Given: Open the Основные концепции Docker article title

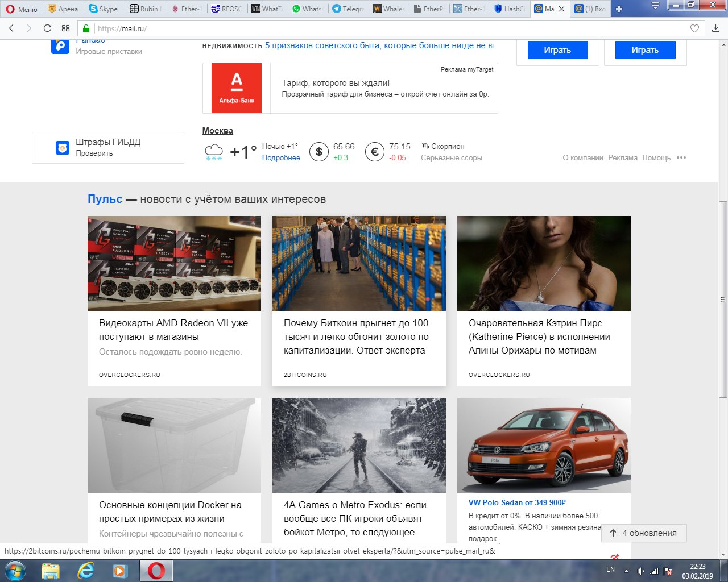Looking at the screenshot, I should point(170,512).
